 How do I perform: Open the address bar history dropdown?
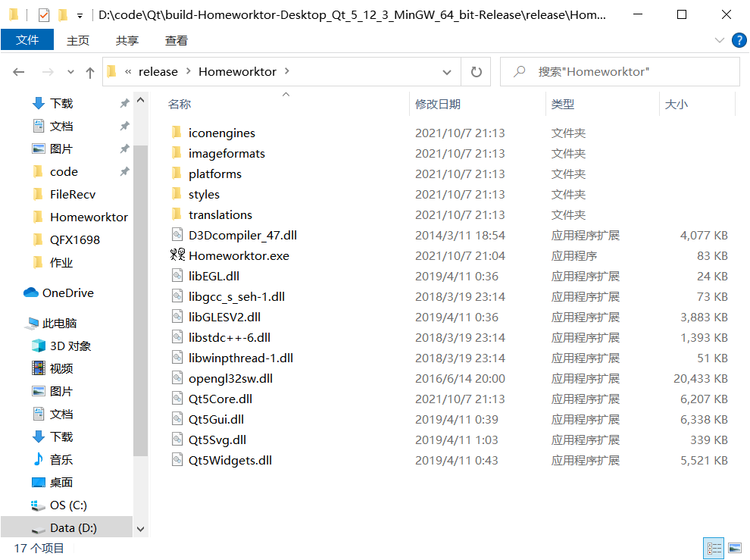pyautogui.click(x=447, y=72)
